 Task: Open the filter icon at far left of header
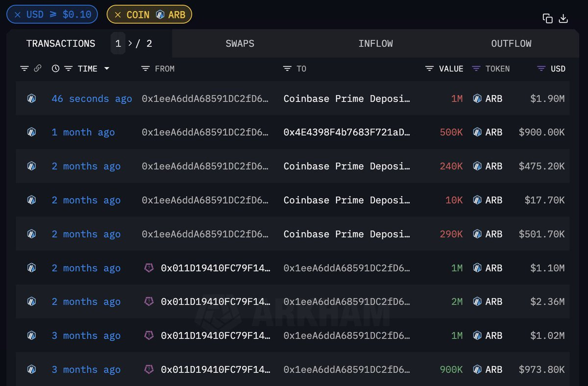click(x=24, y=69)
